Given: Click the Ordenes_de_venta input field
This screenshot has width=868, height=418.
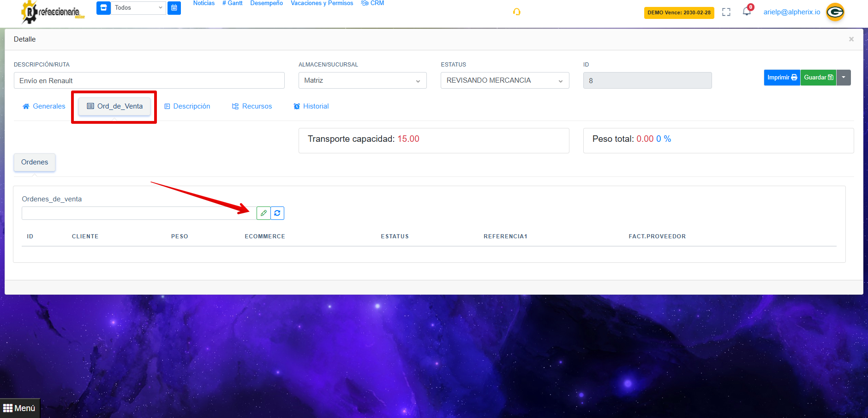Looking at the screenshot, I should click(138, 213).
